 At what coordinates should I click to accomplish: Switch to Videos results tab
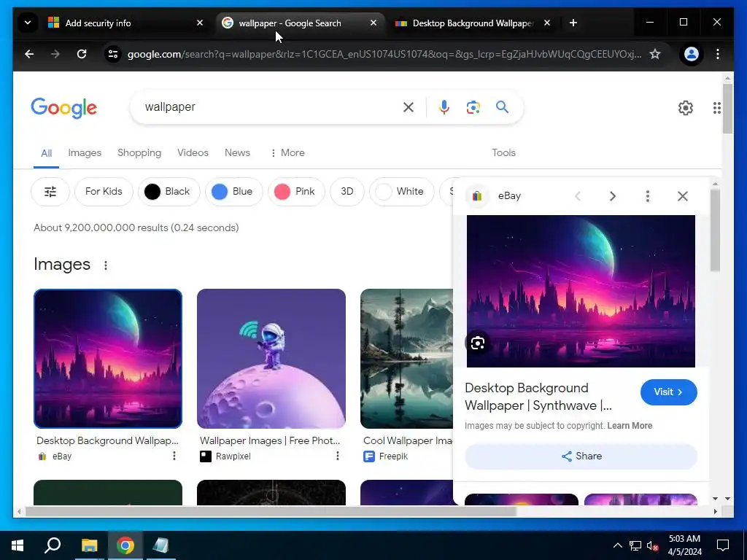coord(193,153)
